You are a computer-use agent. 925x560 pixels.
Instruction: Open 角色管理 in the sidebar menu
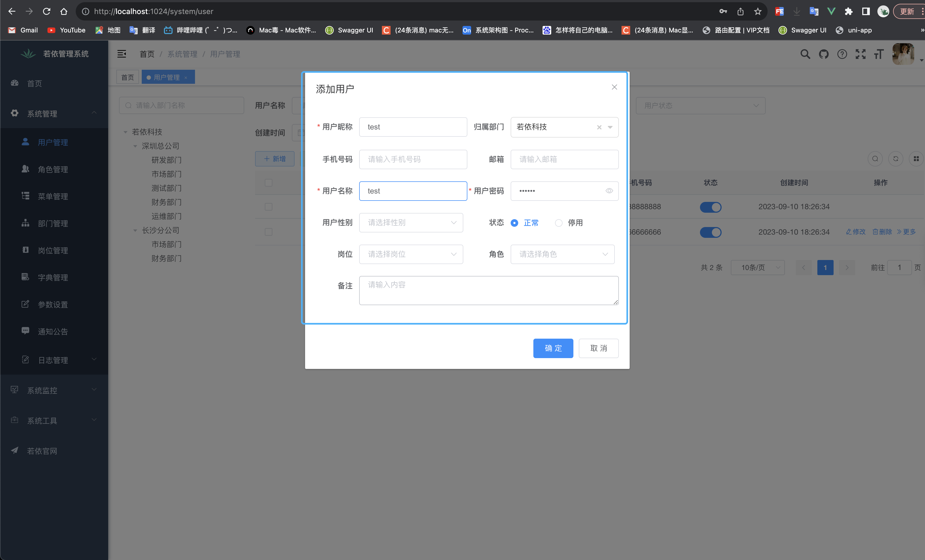(x=53, y=169)
